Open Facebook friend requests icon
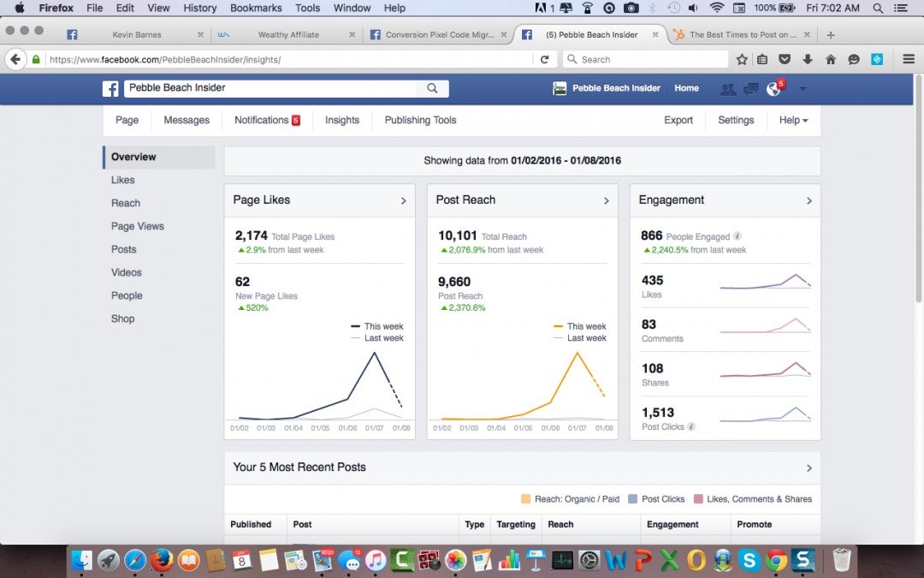 tap(728, 89)
